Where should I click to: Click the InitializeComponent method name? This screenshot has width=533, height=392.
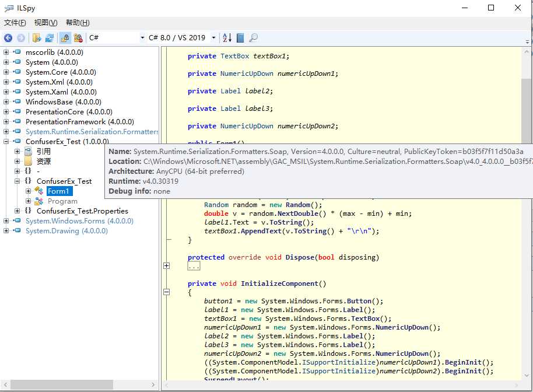coord(279,283)
